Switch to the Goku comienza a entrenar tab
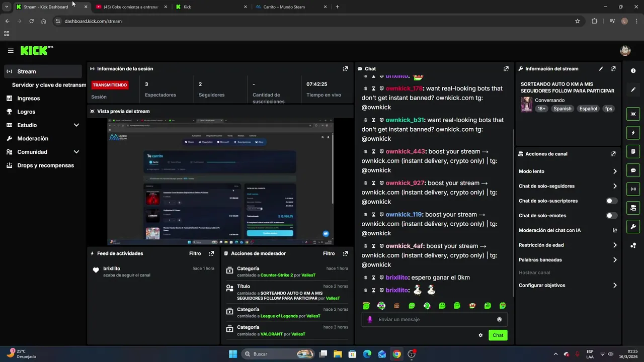Screen dimensions: 644x362 click(x=131, y=7)
